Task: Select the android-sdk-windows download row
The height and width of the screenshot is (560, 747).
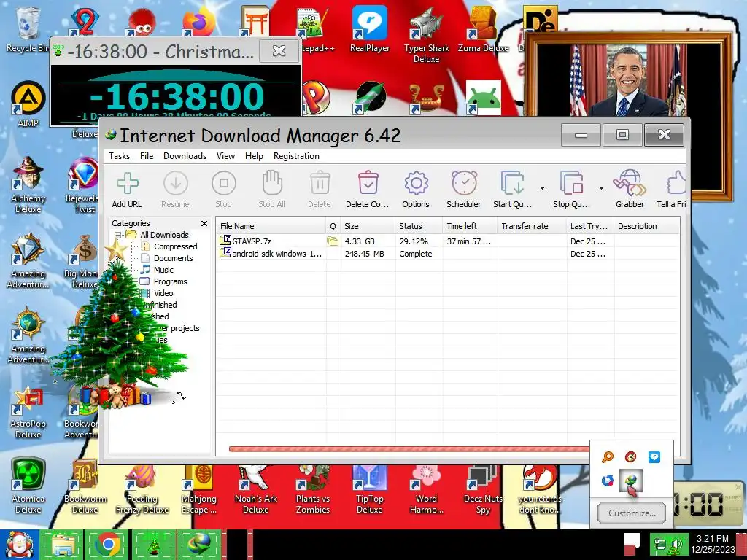Action: [x=448, y=254]
